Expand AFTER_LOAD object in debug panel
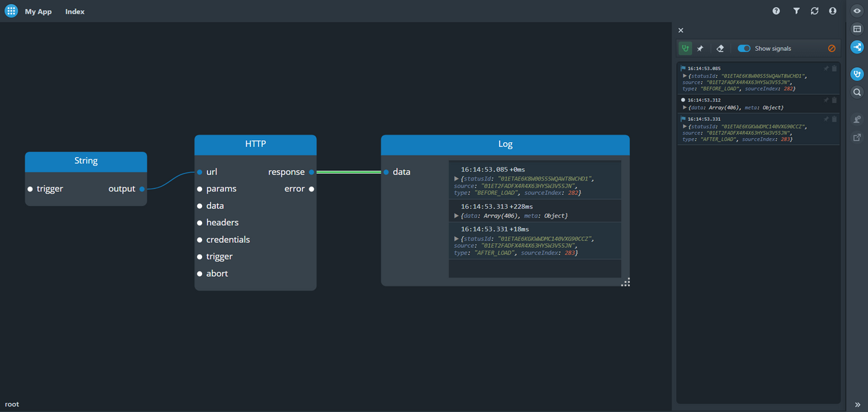The width and height of the screenshot is (868, 412). (685, 127)
